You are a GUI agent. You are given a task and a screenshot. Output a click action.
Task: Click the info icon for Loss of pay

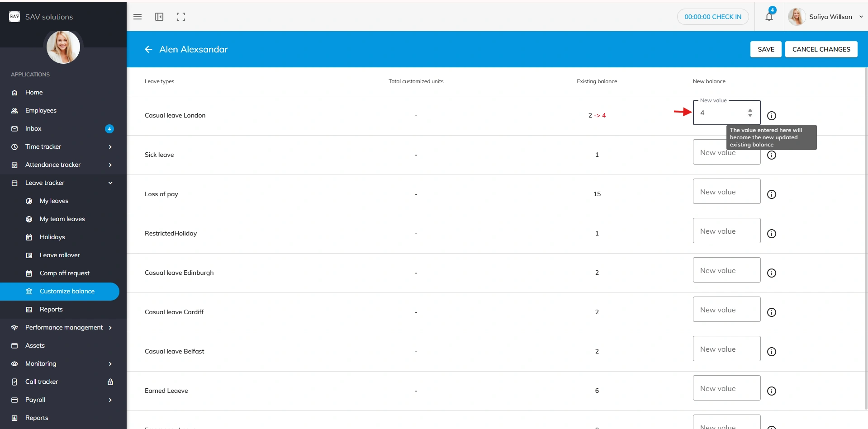[x=772, y=194]
